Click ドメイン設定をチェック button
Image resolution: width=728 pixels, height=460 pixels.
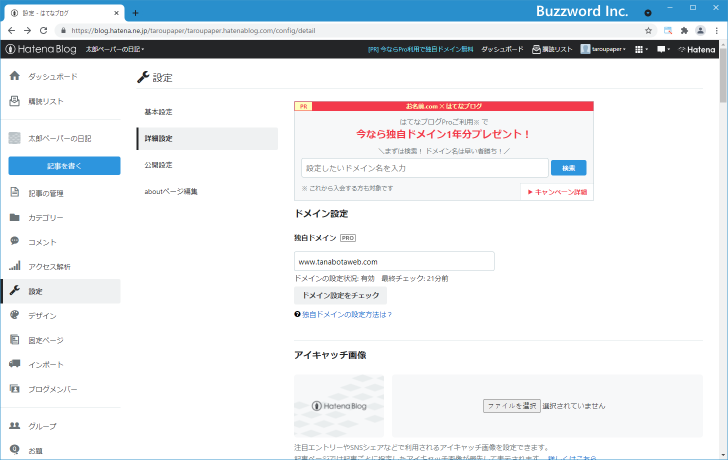[x=340, y=295]
